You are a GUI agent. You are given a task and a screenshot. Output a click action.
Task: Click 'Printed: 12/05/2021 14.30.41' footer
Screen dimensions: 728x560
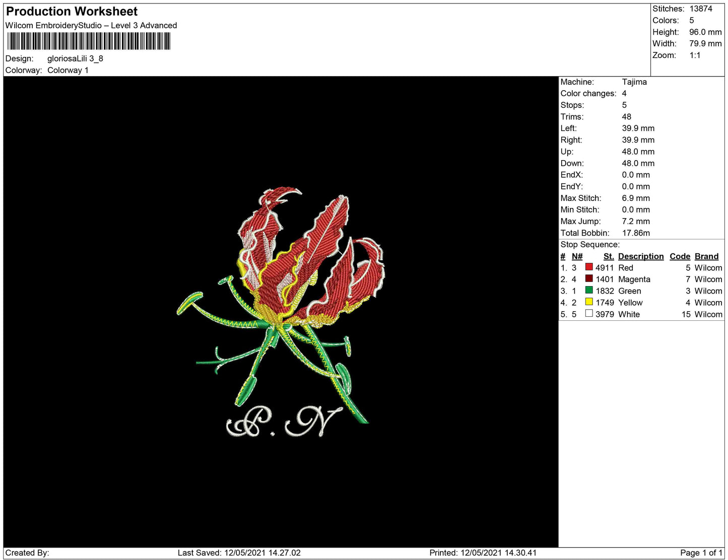click(483, 552)
